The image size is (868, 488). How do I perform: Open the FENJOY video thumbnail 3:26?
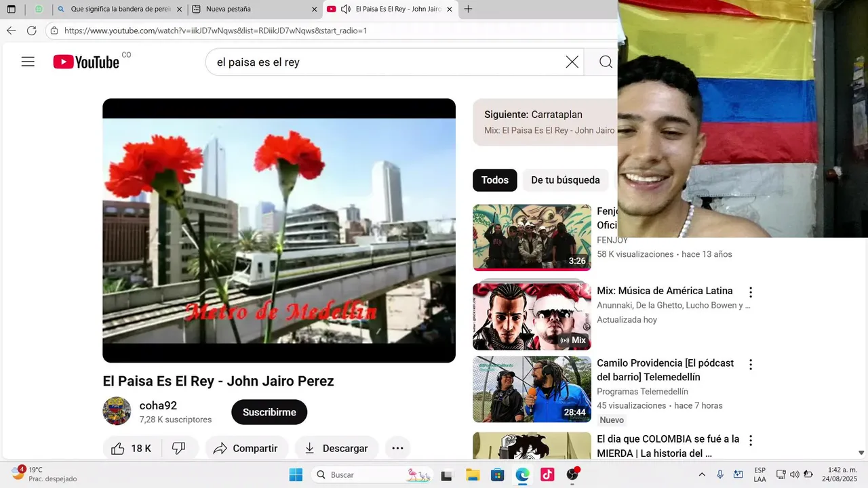pyautogui.click(x=532, y=238)
